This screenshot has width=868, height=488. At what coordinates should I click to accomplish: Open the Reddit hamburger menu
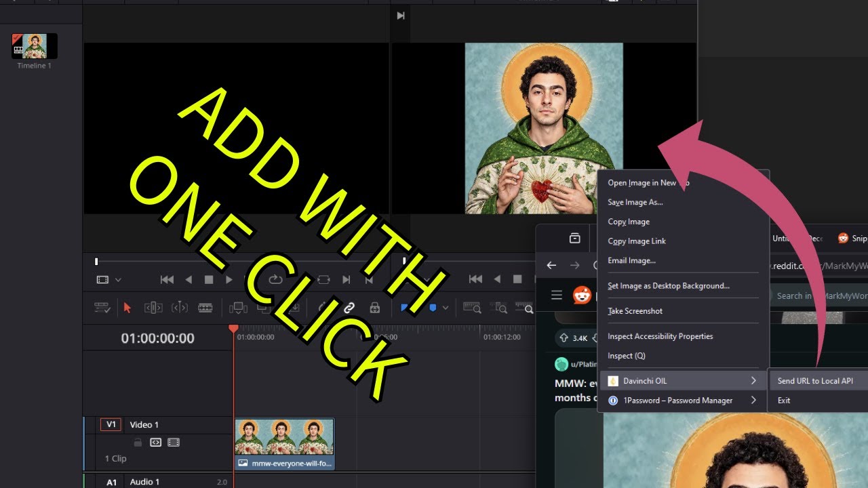pos(557,295)
